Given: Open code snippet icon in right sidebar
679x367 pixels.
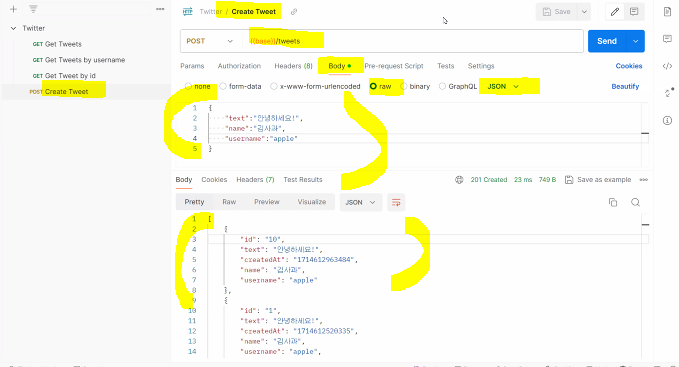Looking at the screenshot, I should click(667, 66).
